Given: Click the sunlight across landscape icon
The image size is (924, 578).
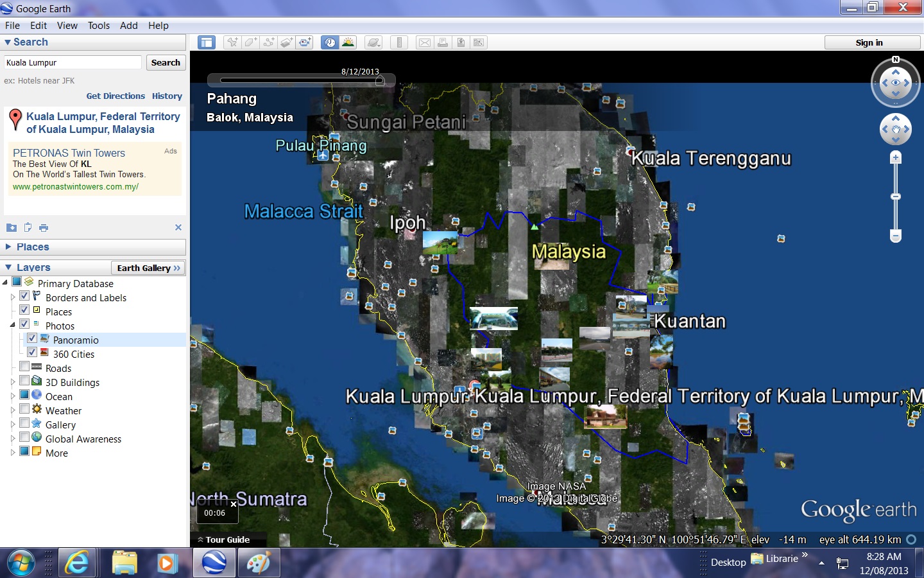Looking at the screenshot, I should click(x=348, y=42).
